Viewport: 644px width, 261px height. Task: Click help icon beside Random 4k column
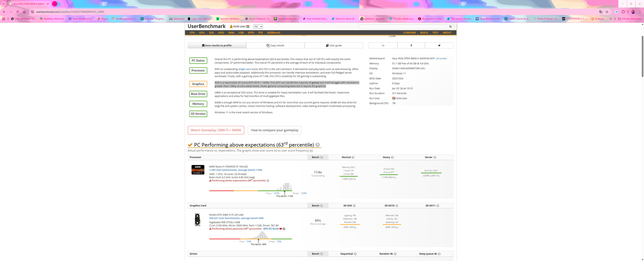click(395, 254)
